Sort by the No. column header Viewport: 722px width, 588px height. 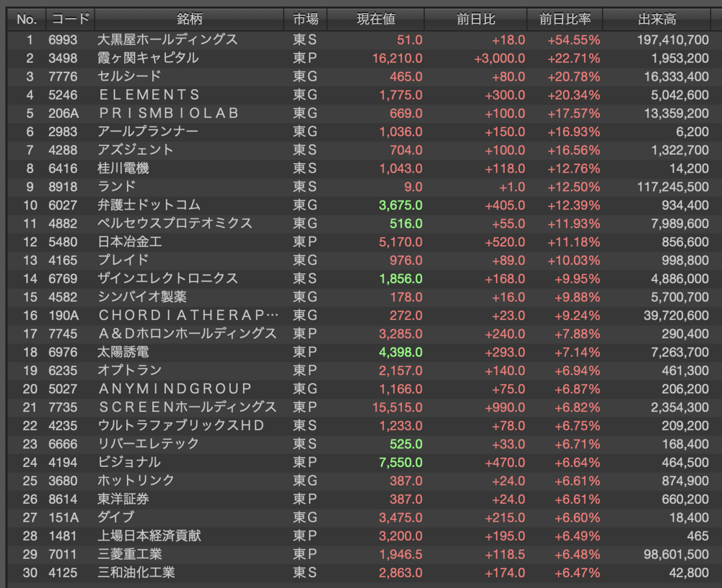pos(26,19)
